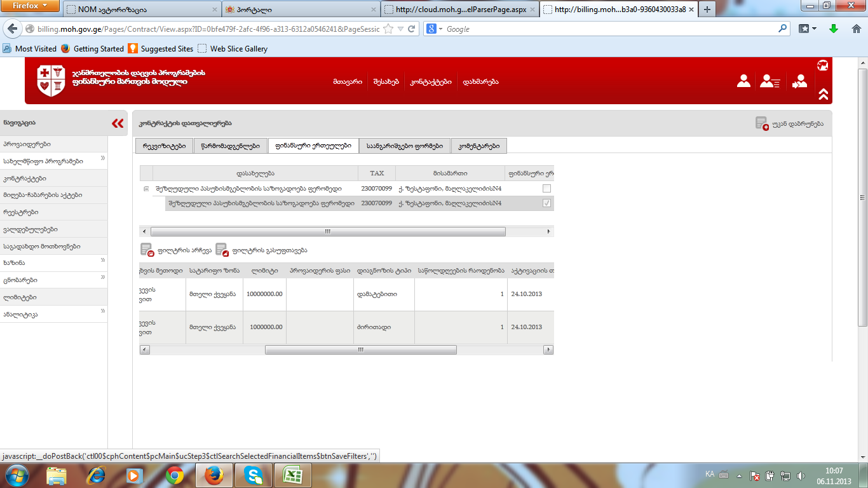868x488 pixels.
Task: Switch to the რეკვიზიტები tab
Action: pyautogui.click(x=164, y=146)
